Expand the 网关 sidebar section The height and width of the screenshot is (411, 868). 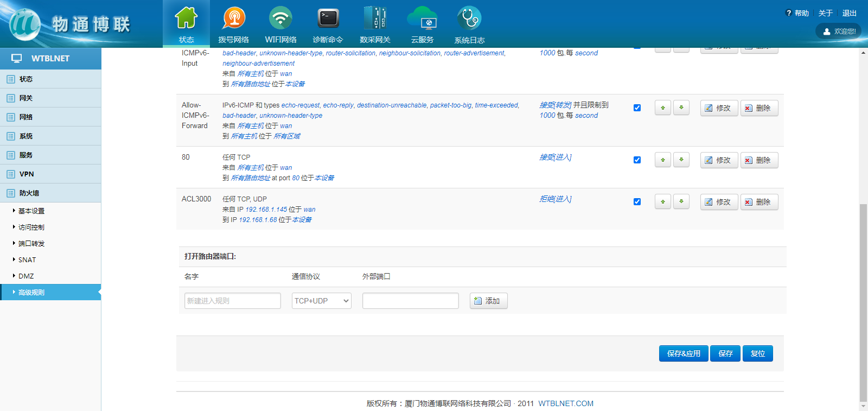click(50, 98)
